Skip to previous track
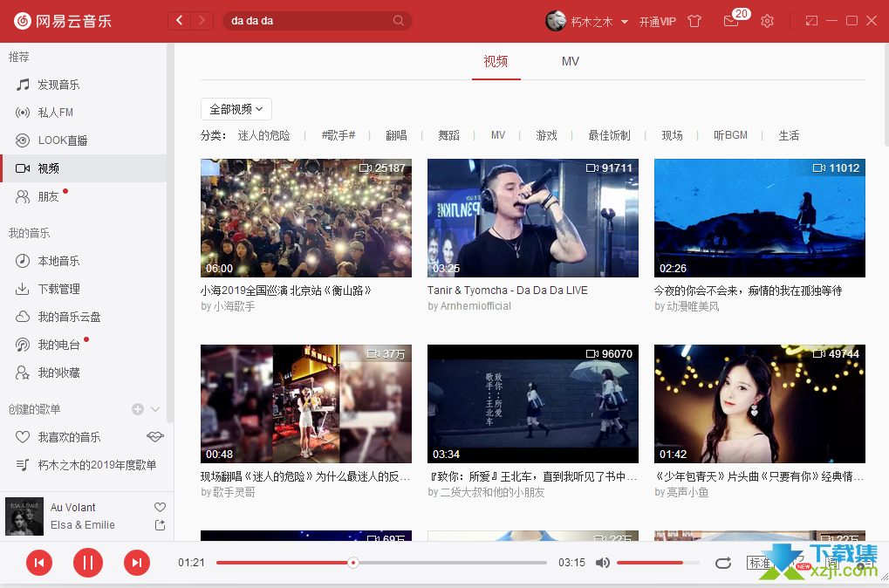Viewport: 889px width, 588px height. coord(39,563)
